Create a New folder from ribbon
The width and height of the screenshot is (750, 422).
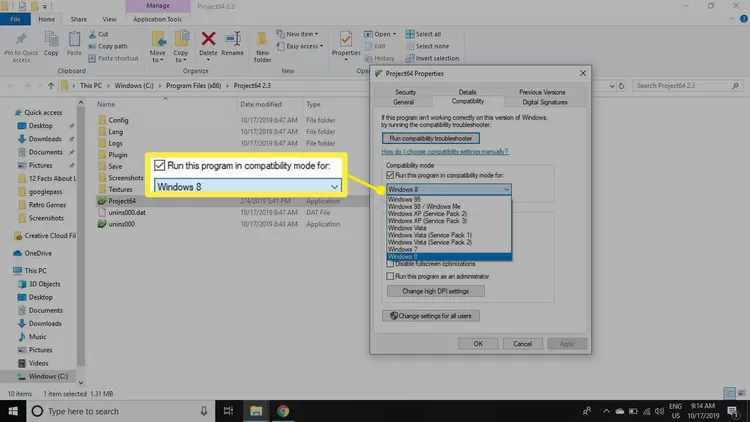point(262,47)
